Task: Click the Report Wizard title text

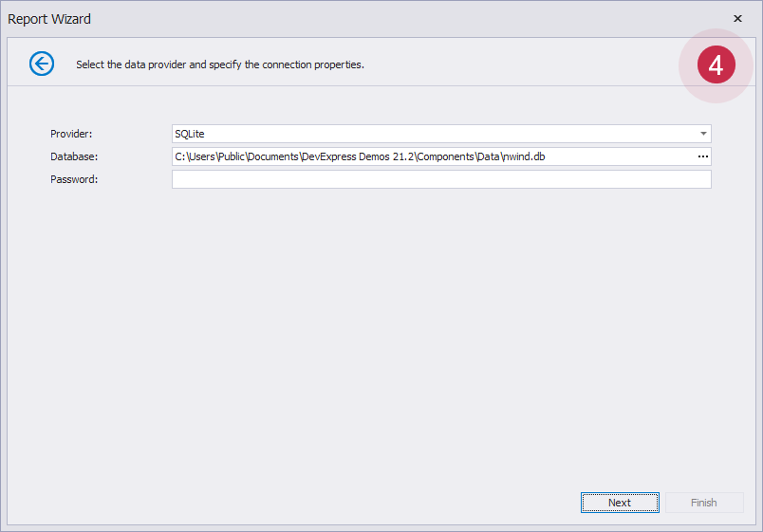Action: pos(49,19)
